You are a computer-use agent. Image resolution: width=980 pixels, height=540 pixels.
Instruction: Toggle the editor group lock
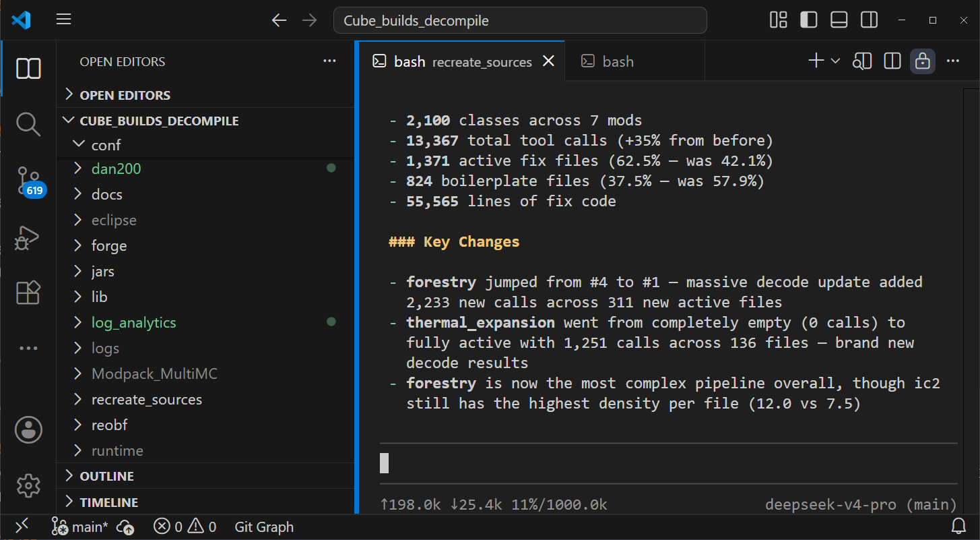923,61
